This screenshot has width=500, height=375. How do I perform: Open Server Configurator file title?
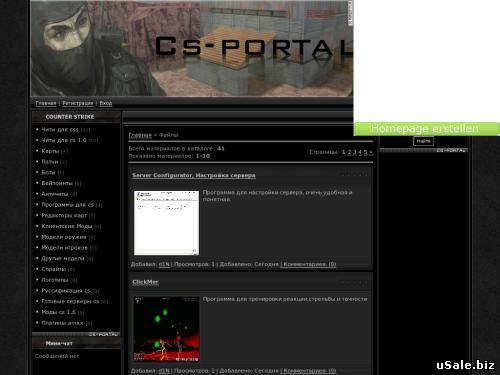click(194, 175)
